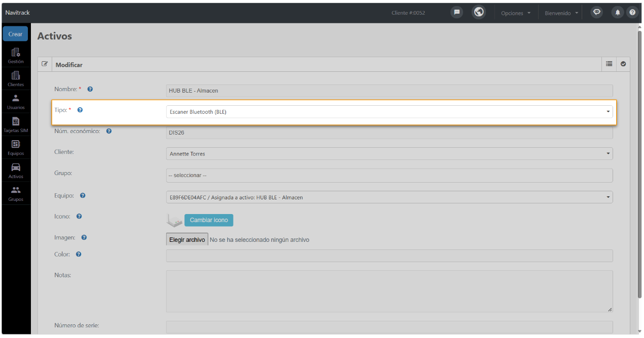Click the Crear button
Screen dimensions: 644x338
15,34
